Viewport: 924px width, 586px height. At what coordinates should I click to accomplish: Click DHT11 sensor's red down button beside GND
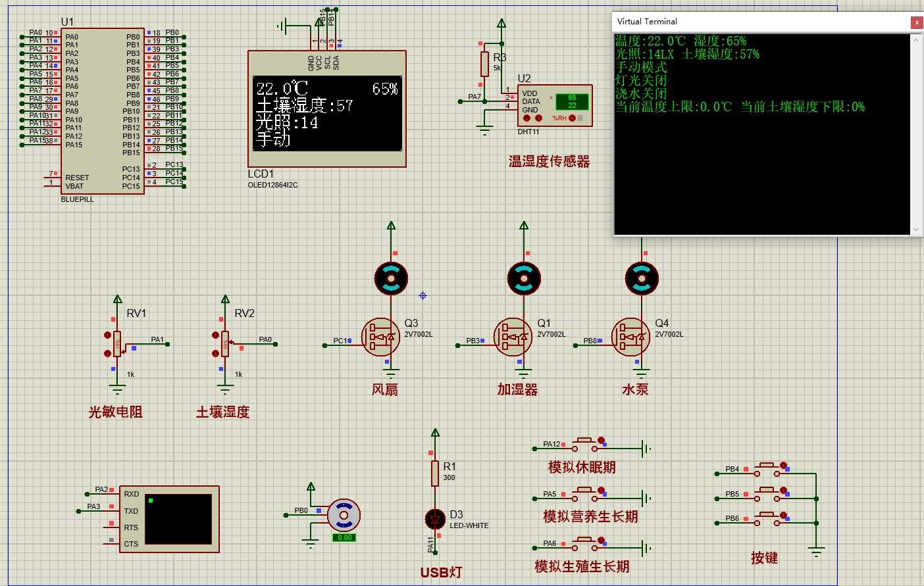[x=538, y=118]
